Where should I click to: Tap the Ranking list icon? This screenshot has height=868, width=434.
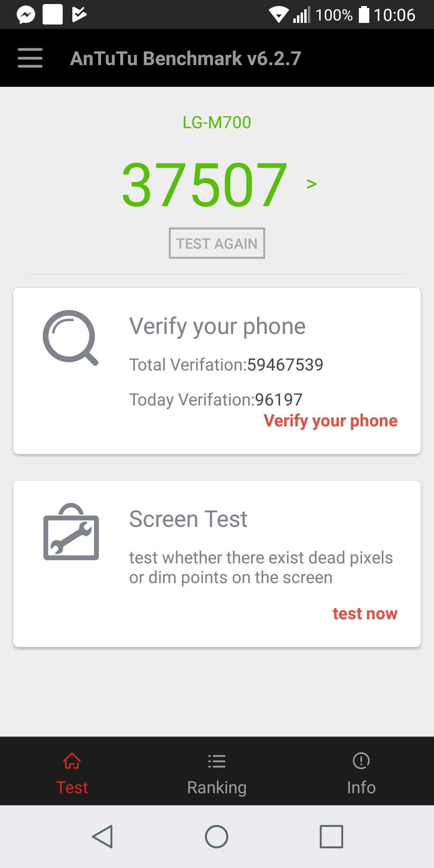click(x=217, y=761)
